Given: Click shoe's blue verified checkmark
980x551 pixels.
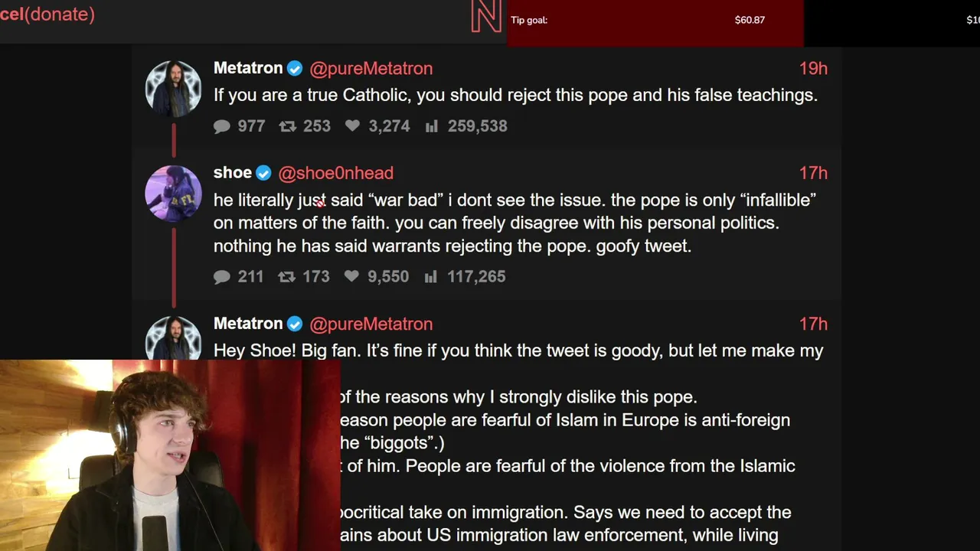Looking at the screenshot, I should pos(263,174).
